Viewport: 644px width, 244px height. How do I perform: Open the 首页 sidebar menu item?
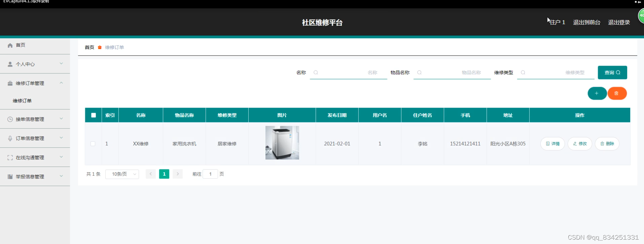point(35,45)
